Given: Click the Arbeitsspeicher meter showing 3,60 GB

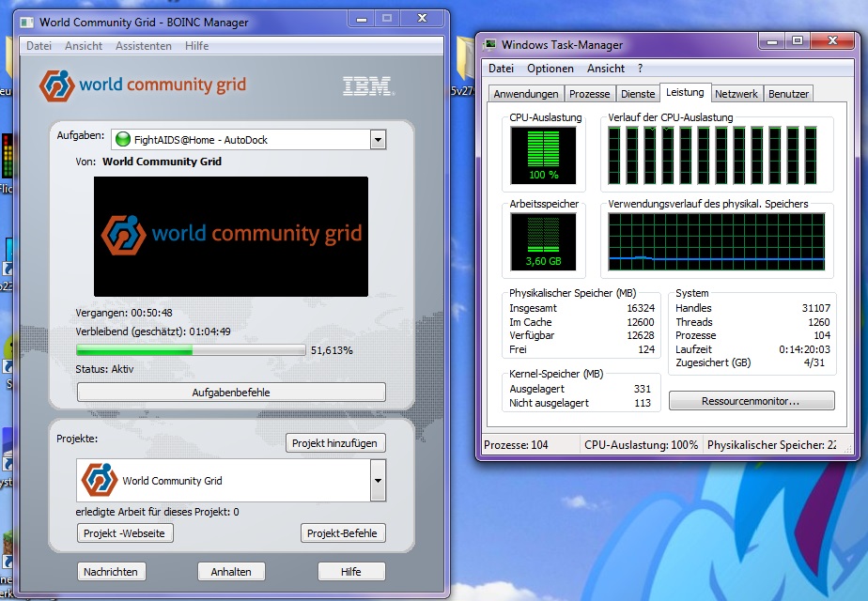Looking at the screenshot, I should pos(543,241).
